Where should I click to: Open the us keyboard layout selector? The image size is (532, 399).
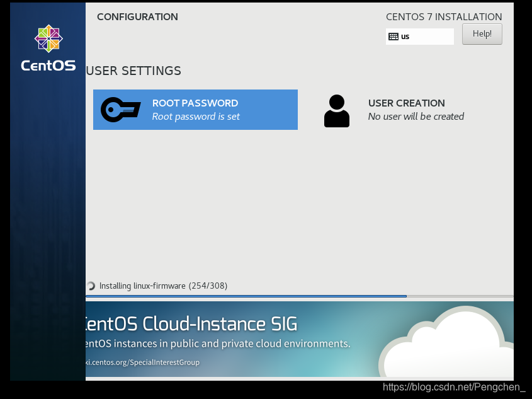click(420, 37)
